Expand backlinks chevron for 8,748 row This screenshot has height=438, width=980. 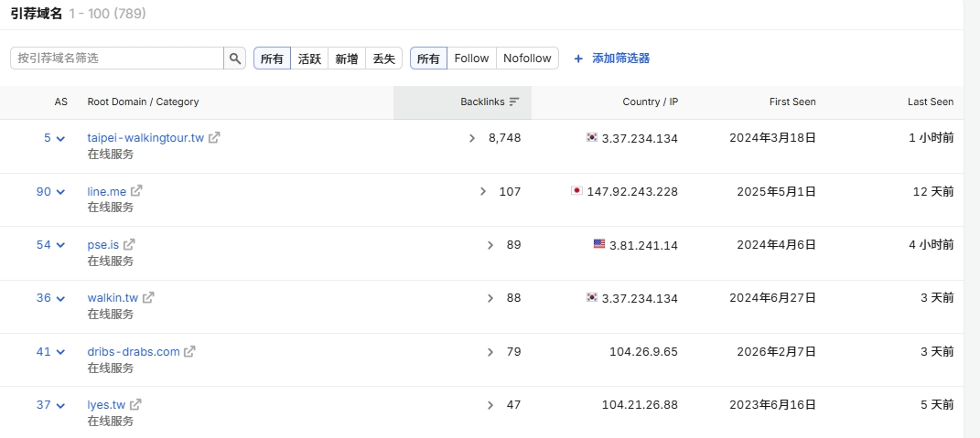coord(472,138)
